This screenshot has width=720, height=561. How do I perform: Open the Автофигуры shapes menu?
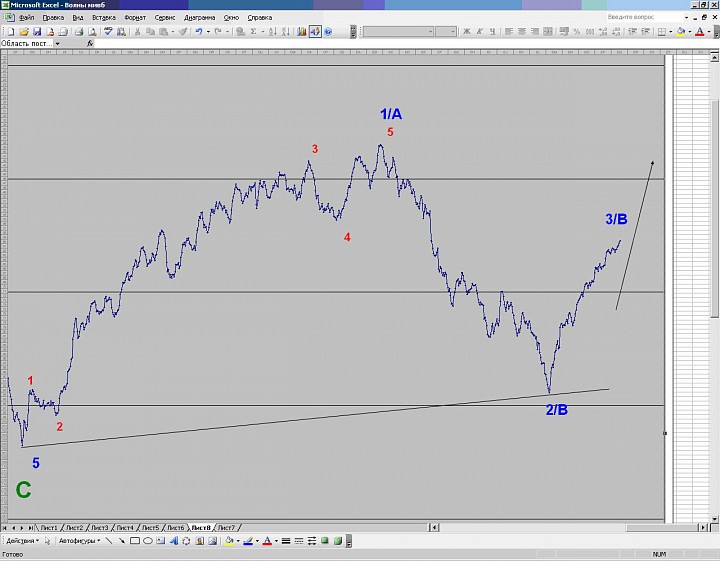tap(79, 541)
